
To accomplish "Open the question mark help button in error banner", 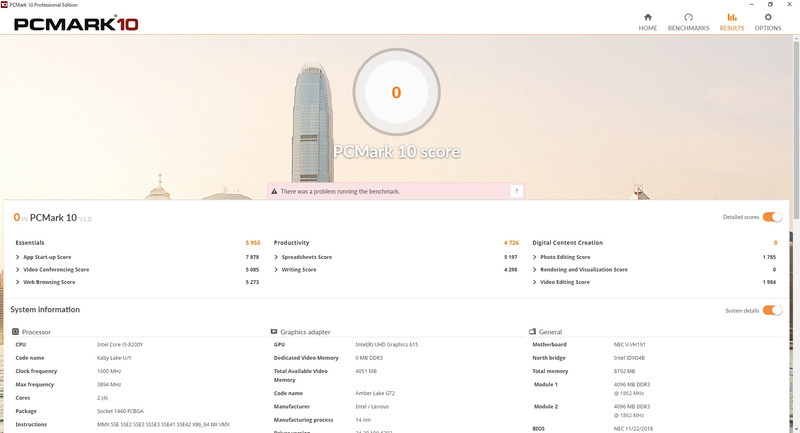I will click(x=516, y=191).
